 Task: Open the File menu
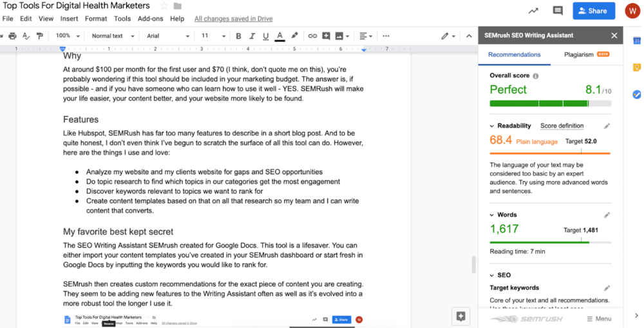8,19
